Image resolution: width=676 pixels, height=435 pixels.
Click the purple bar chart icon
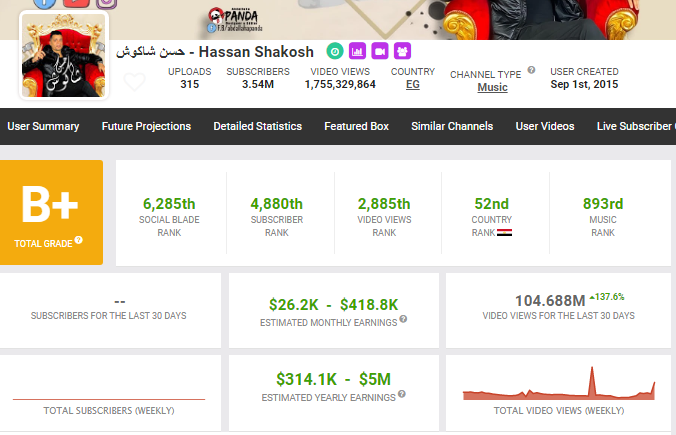coord(357,51)
